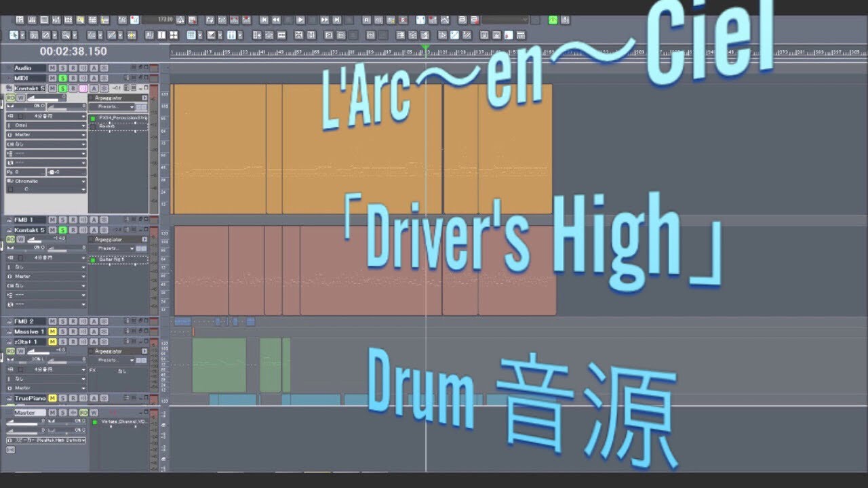Image resolution: width=868 pixels, height=488 pixels.
Task: Click the large green clip on z3ta+ 1
Action: pyautogui.click(x=219, y=365)
